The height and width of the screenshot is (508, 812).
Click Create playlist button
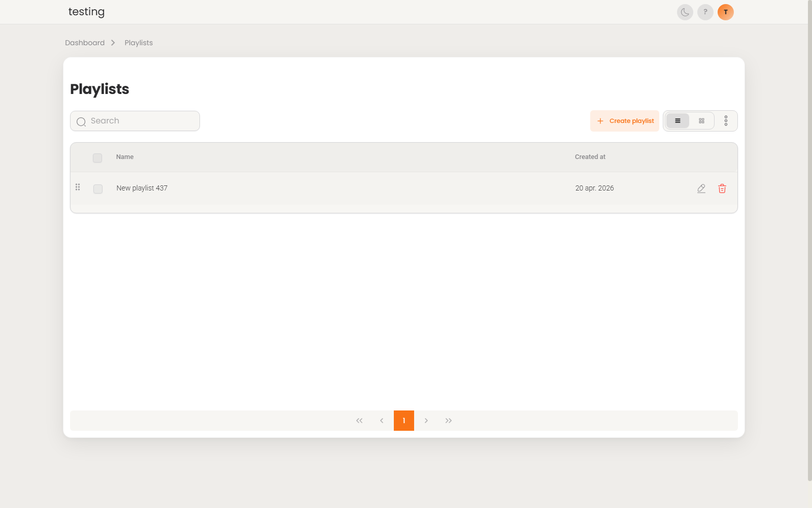click(x=625, y=121)
